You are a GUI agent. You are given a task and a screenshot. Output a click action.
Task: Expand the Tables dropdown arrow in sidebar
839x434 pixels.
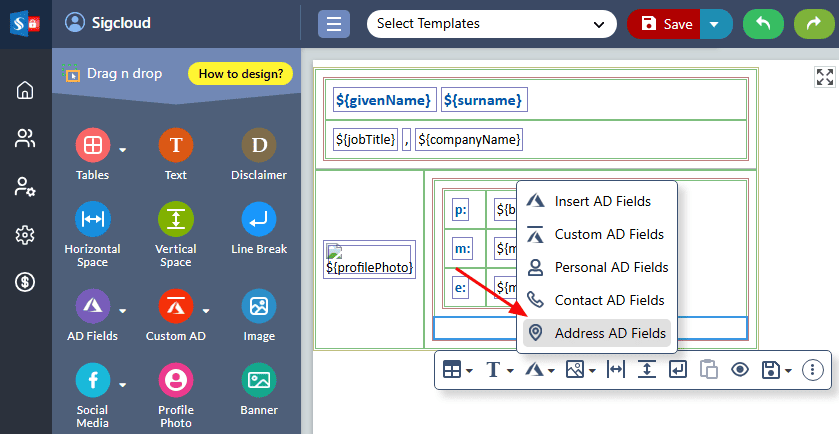coord(123,150)
